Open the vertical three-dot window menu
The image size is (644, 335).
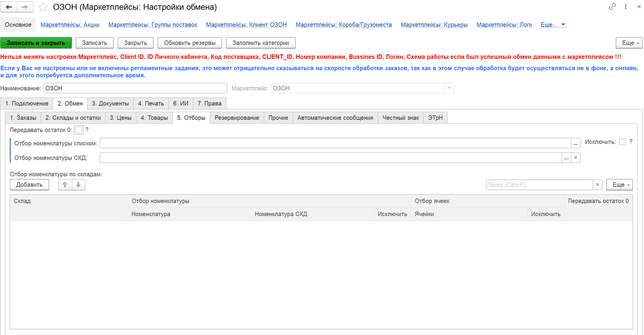[625, 7]
